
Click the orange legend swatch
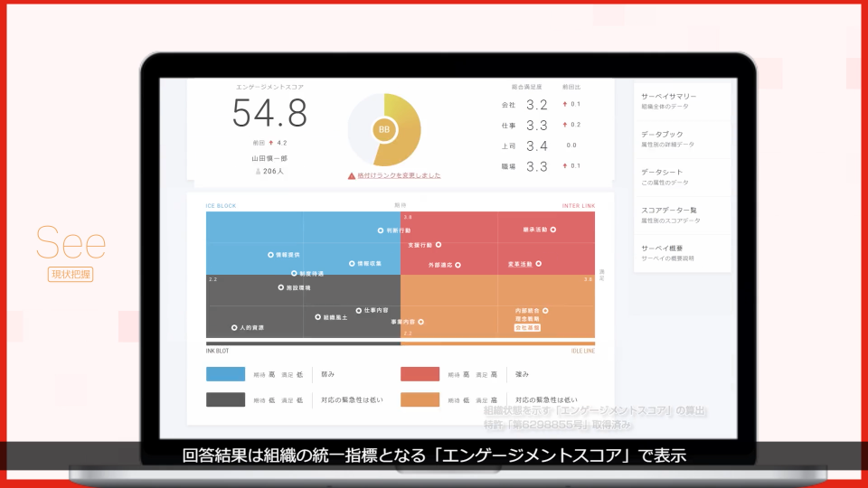click(420, 399)
